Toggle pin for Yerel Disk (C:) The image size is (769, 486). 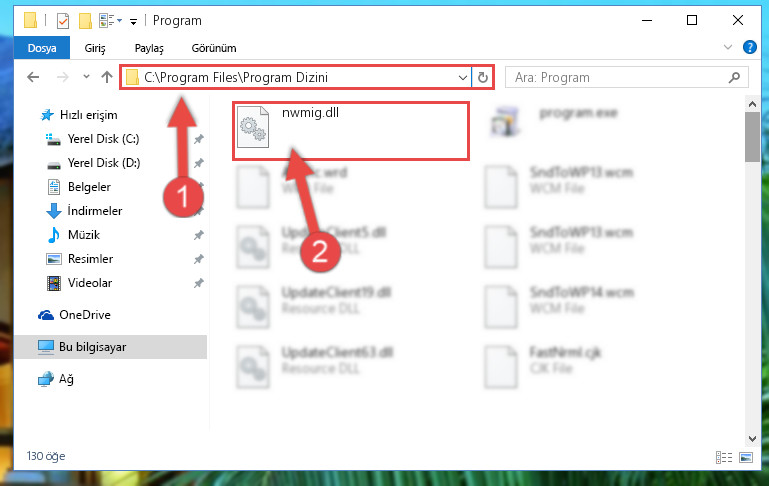click(x=199, y=139)
